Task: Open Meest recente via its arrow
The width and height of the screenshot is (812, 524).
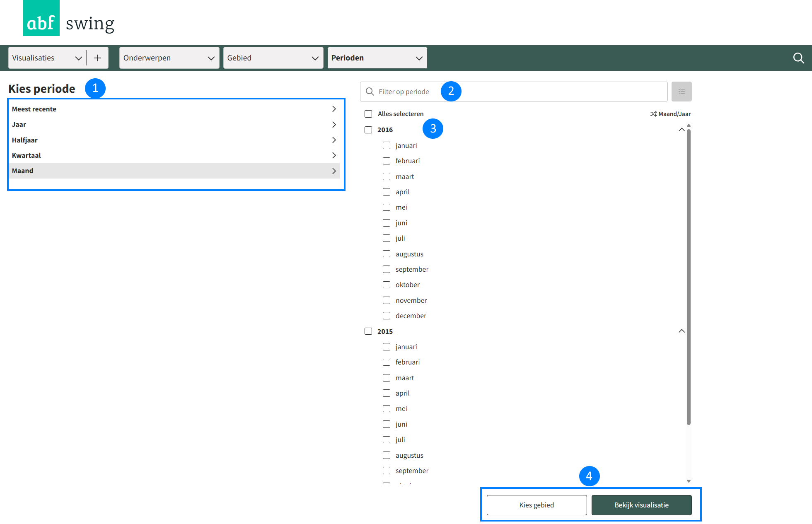Action: coord(334,109)
